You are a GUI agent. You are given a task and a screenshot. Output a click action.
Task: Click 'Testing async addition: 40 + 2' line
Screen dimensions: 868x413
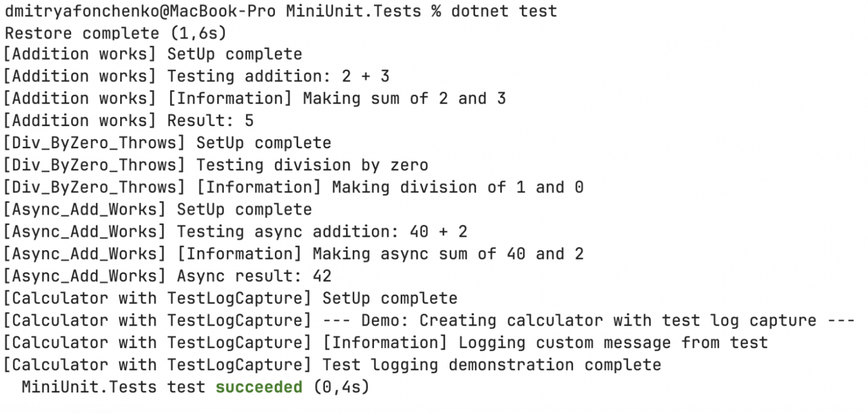pos(322,232)
